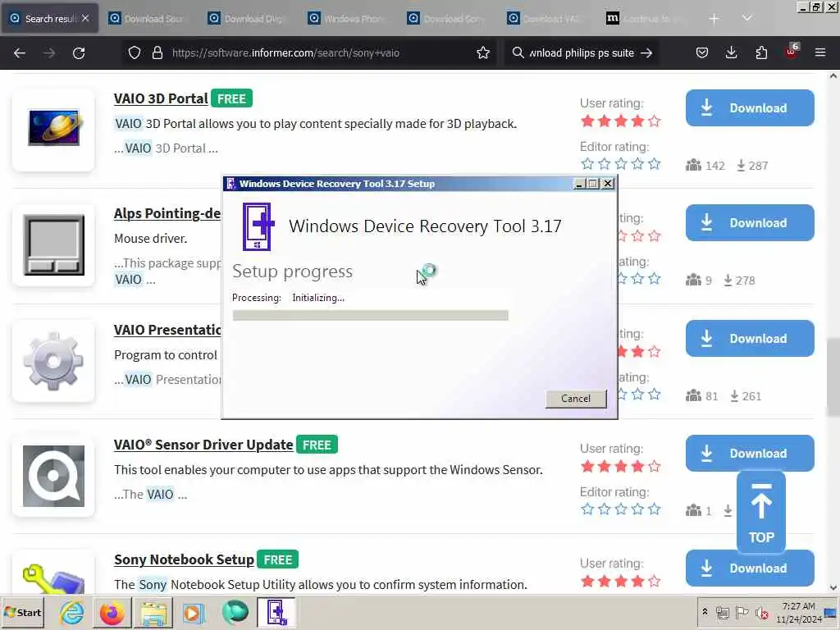Screen dimensions: 840x630
Task: Download Sony Notebook Setup
Action: (x=750, y=568)
